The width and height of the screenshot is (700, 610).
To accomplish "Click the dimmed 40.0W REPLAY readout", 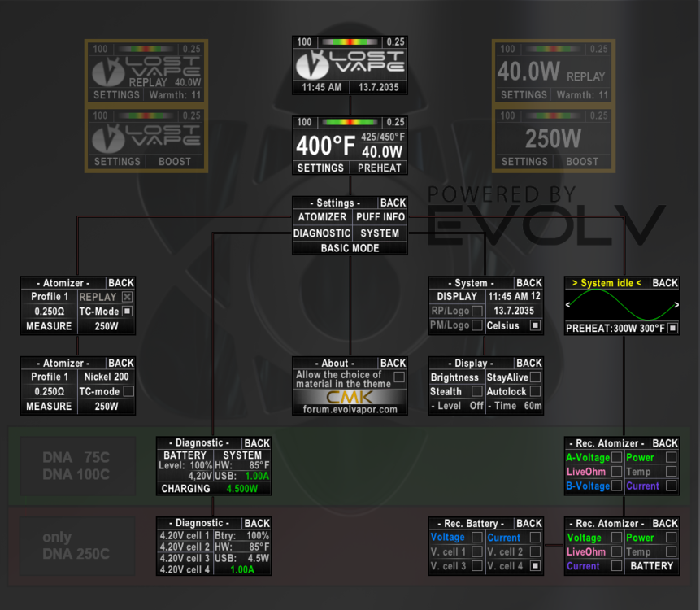I will 551,72.
